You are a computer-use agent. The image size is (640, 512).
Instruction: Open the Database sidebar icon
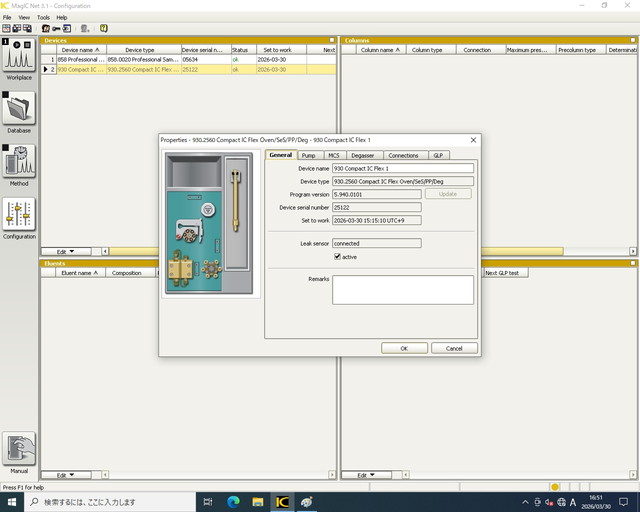click(x=18, y=110)
